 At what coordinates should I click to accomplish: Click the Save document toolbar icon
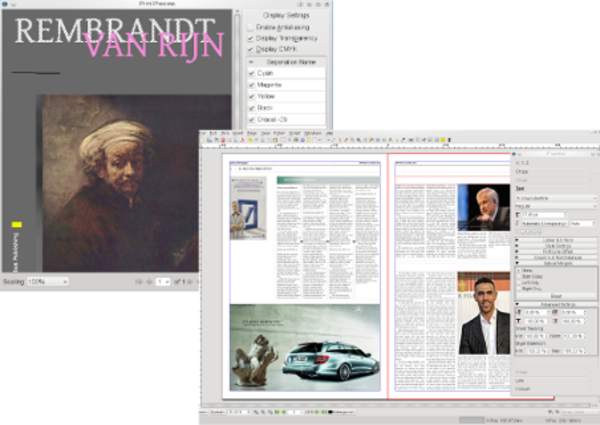pyautogui.click(x=216, y=140)
